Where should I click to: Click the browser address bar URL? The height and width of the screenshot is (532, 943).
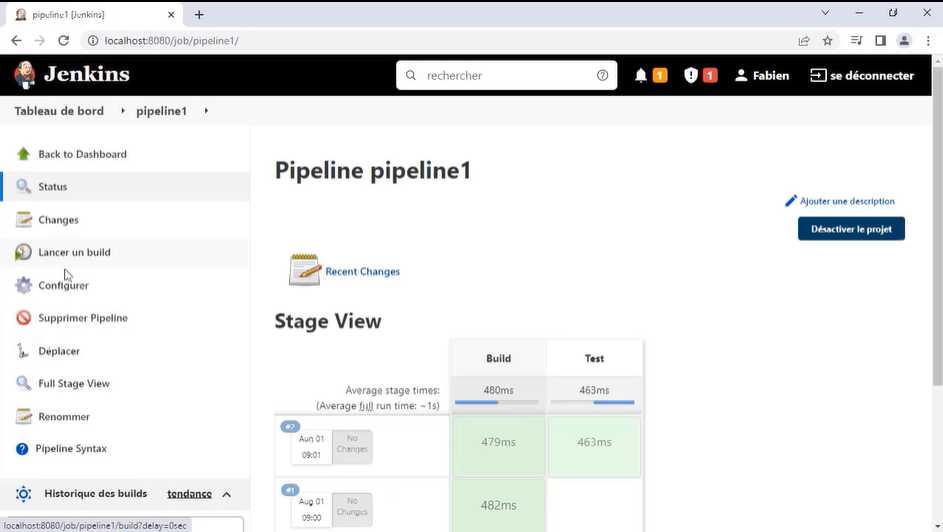(x=171, y=40)
